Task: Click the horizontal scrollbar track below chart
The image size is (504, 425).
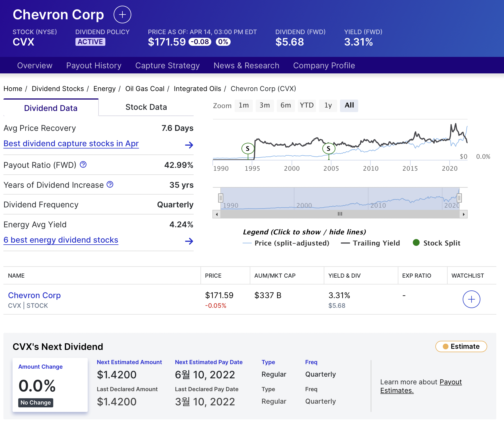Action: click(339, 214)
